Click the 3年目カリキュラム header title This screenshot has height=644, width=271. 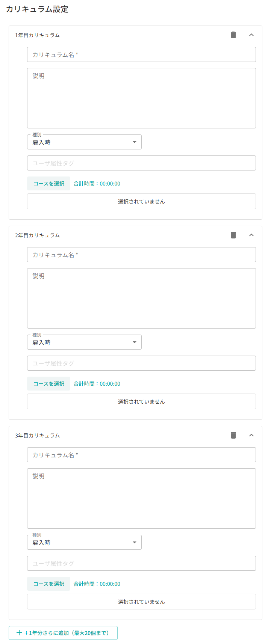37,436
